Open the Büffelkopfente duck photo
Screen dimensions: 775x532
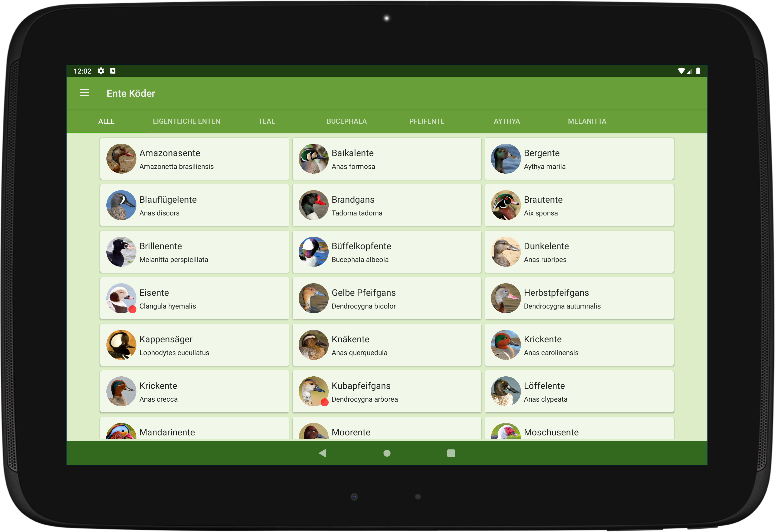313,252
